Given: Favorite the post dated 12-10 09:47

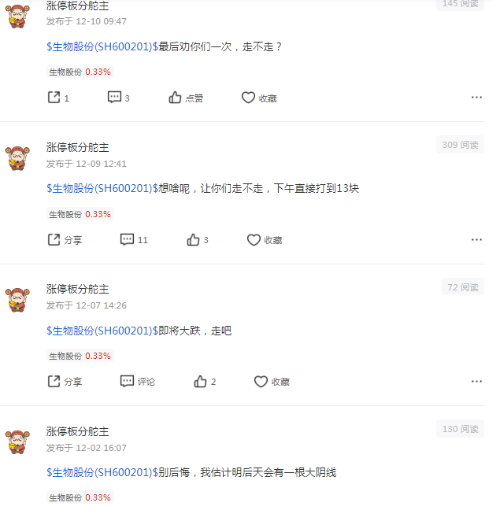Looking at the screenshot, I should [259, 98].
